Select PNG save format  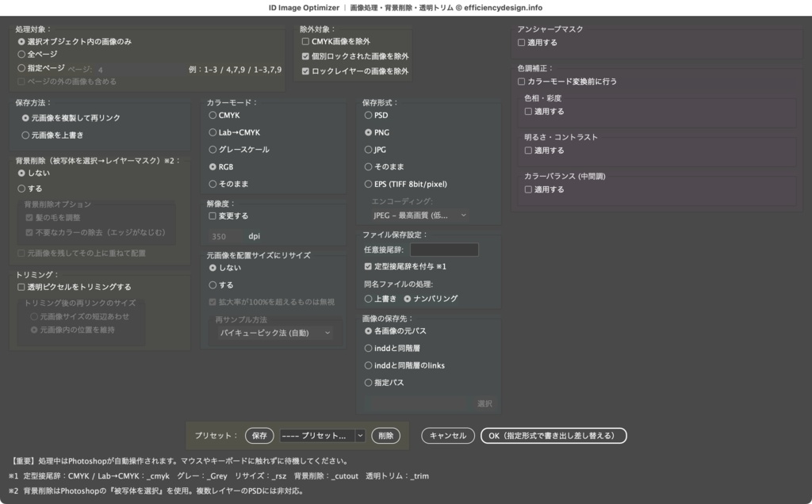coord(377,132)
